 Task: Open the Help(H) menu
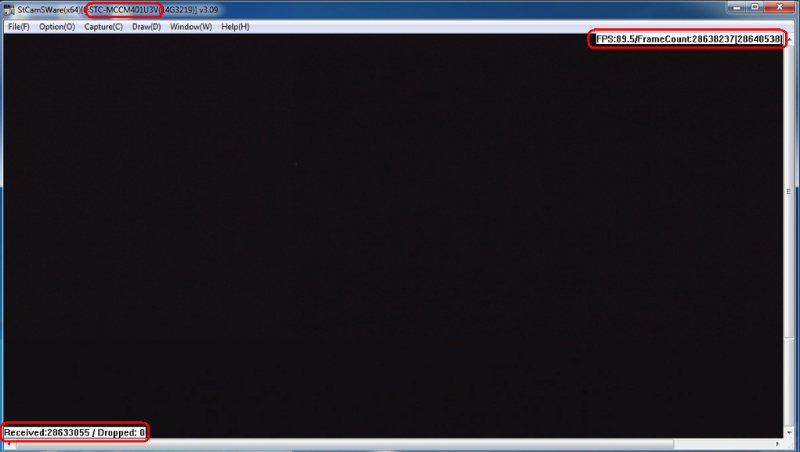(x=235, y=27)
